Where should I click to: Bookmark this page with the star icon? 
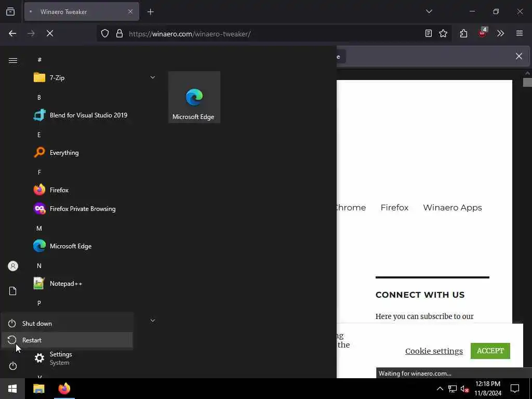[443, 33]
